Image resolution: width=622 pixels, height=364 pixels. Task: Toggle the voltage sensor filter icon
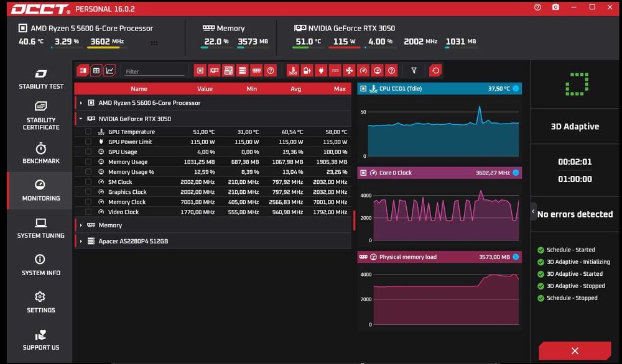point(307,71)
